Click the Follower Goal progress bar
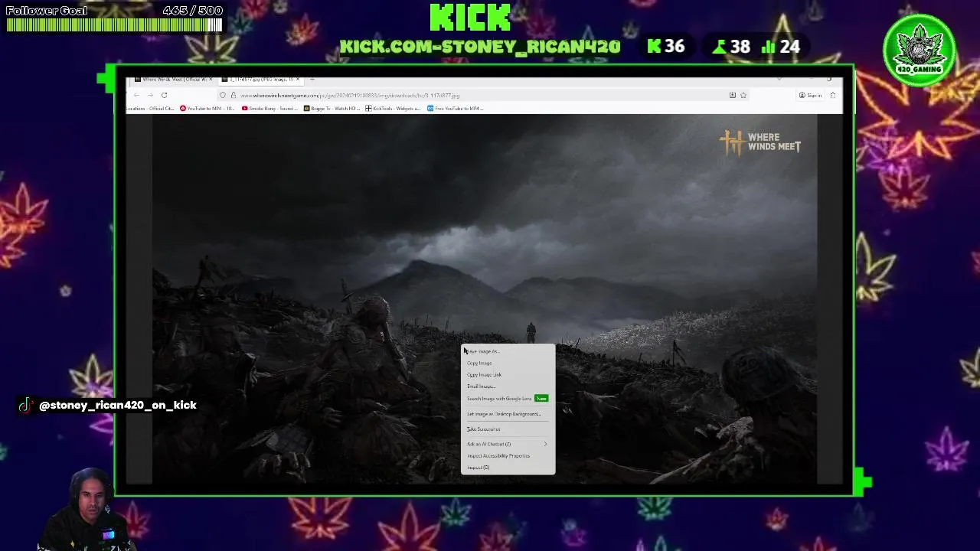The image size is (980, 551). [x=114, y=25]
